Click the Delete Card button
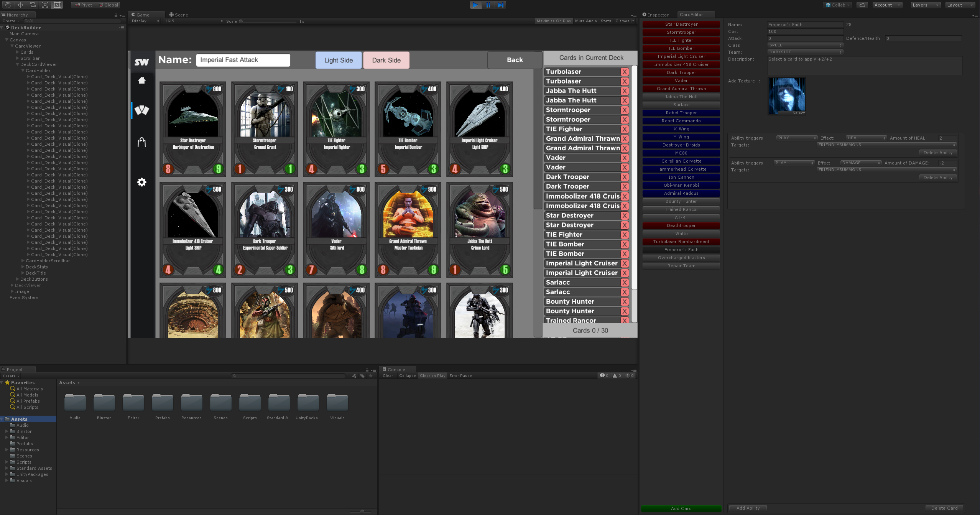The height and width of the screenshot is (515, 980). coord(944,508)
